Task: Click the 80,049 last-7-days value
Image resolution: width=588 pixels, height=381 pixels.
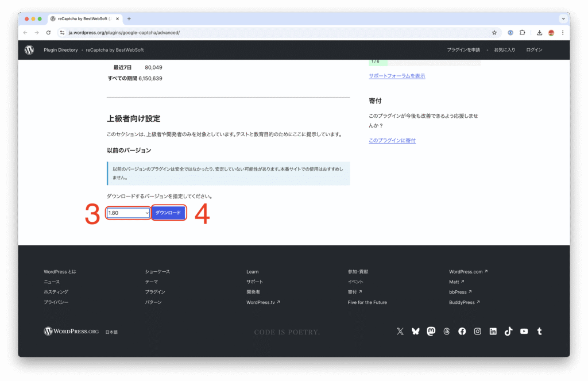Action: pos(153,68)
